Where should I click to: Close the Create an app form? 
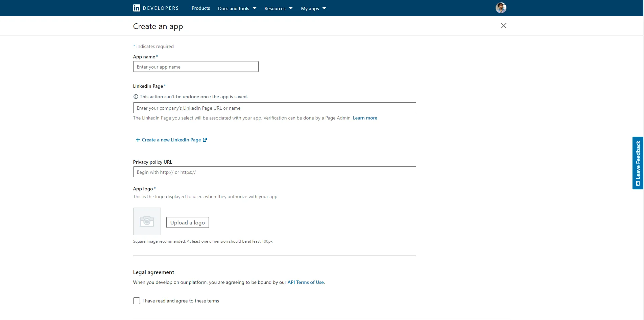(503, 26)
